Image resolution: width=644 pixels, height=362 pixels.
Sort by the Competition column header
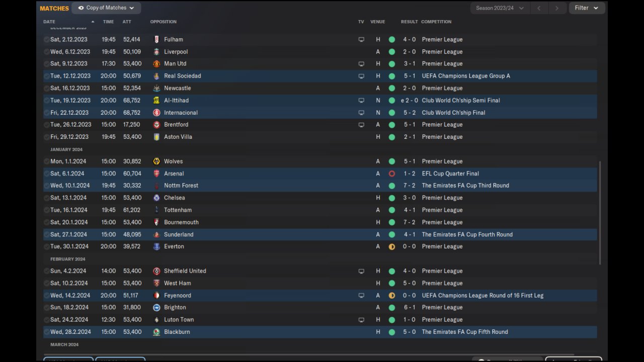436,22
